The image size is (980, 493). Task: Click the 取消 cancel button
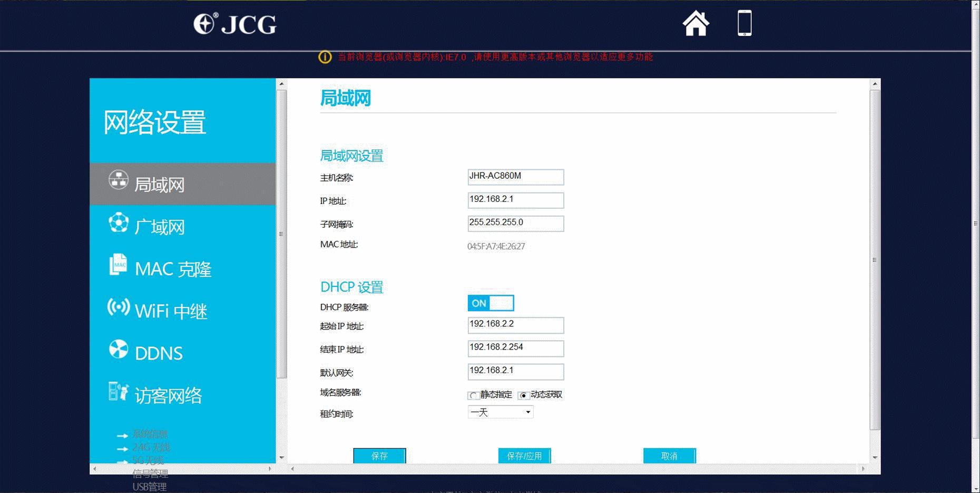[669, 456]
